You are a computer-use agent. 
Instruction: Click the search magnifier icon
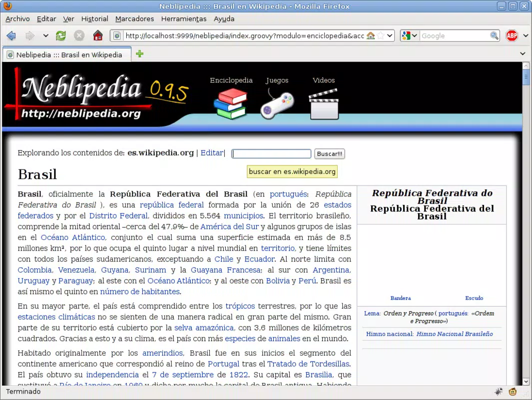click(494, 35)
